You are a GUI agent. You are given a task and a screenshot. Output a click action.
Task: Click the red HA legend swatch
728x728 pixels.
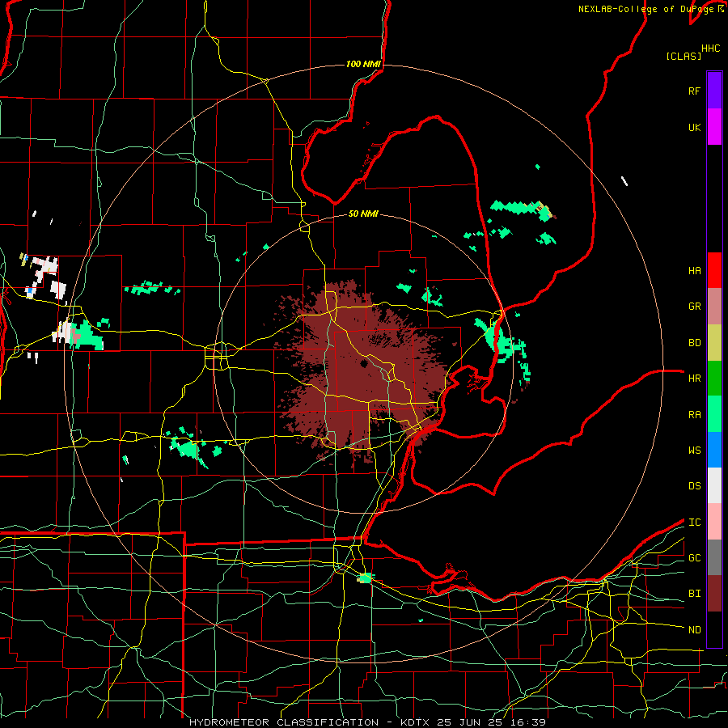(x=714, y=270)
